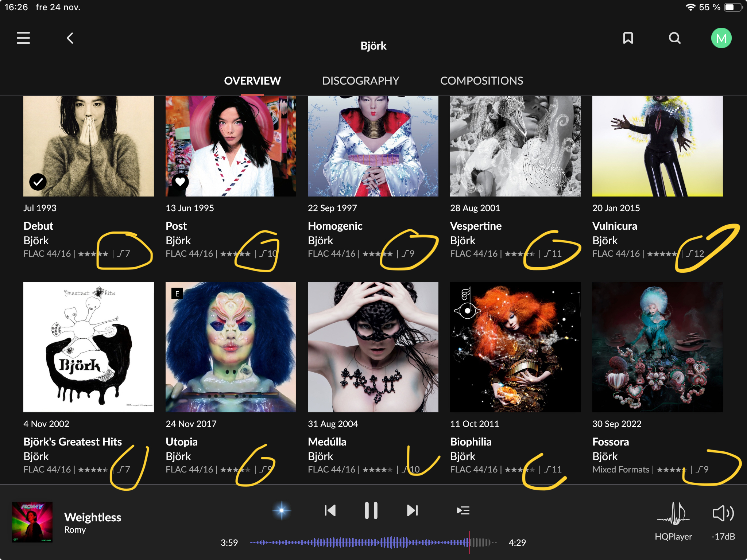
Task: Open the hamburger navigation menu
Action: [x=23, y=38]
